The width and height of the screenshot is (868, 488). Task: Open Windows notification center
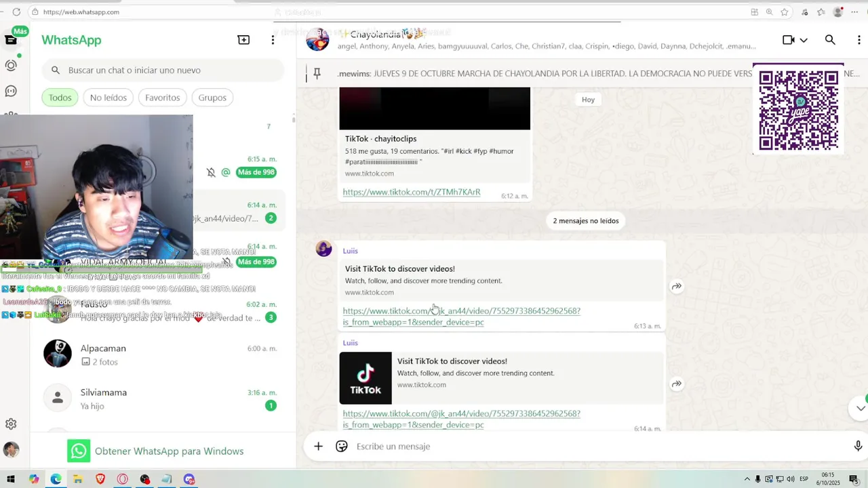click(x=854, y=479)
